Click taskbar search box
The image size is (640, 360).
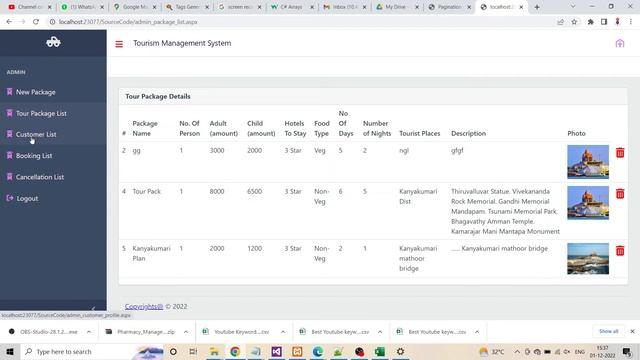(x=92, y=351)
